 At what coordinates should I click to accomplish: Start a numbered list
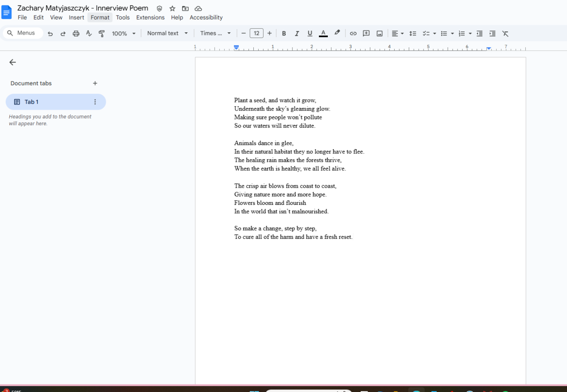[462, 33]
